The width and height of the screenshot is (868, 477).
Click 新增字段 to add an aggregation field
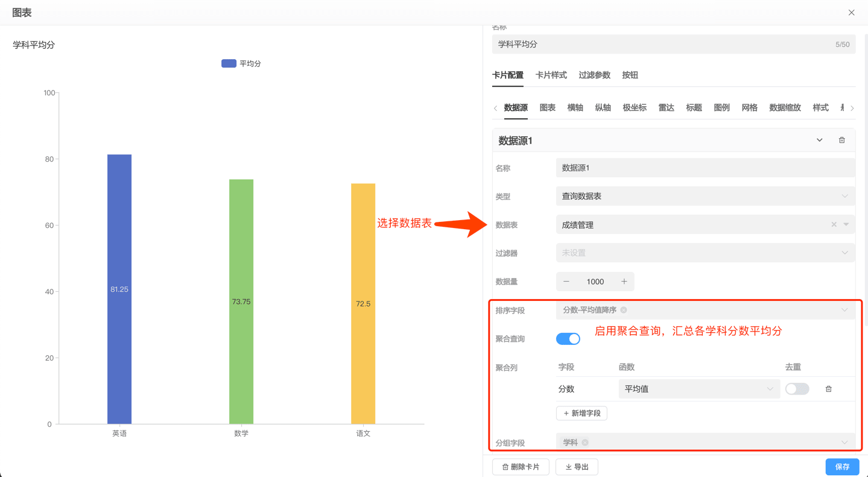[x=581, y=413]
